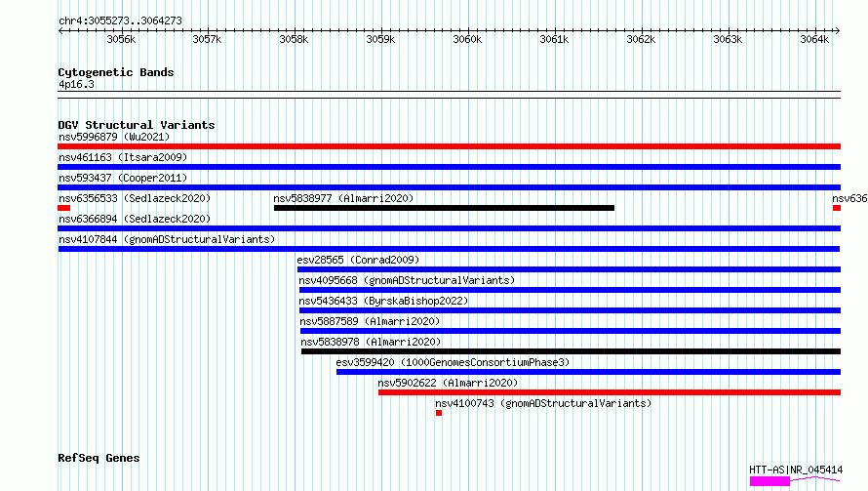This screenshot has width=868, height=491.
Task: Click the 3060k ruler tick label
Action: (468, 39)
